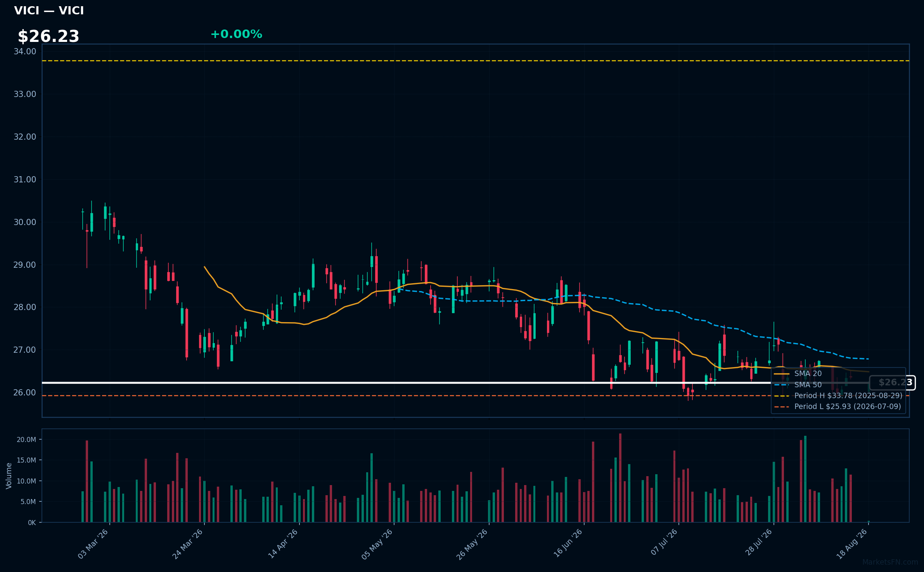The height and width of the screenshot is (572, 924).
Task: Click the VICI — VICI chart title
Action: coord(49,10)
